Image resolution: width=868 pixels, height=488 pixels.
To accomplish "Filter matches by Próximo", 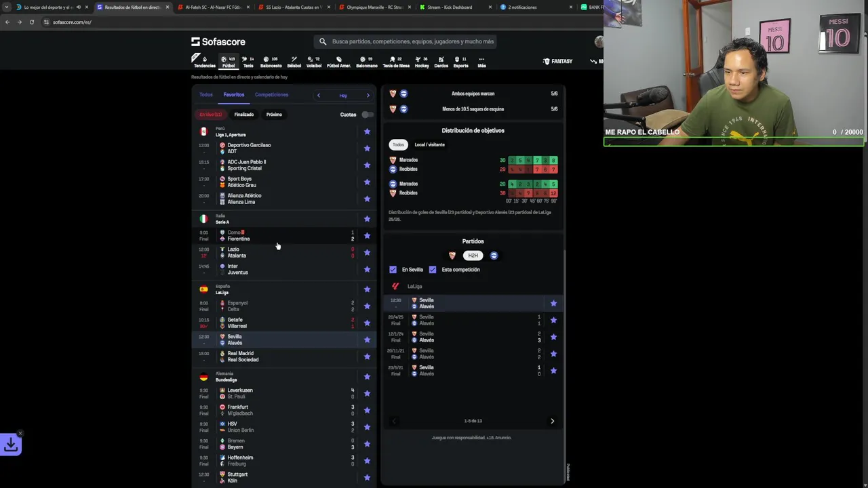I will tap(274, 115).
